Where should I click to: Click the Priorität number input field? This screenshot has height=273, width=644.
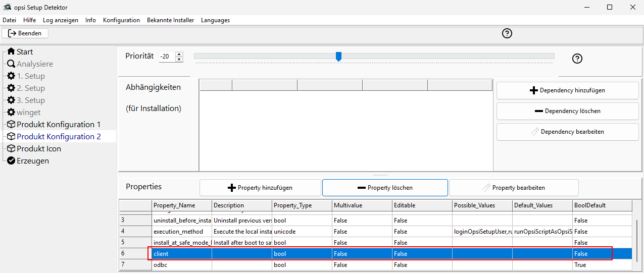point(167,57)
